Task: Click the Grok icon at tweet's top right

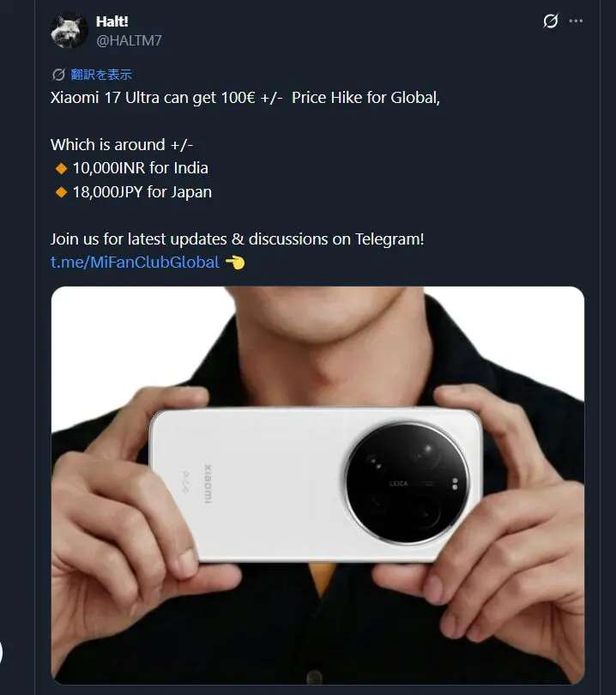Action: click(x=551, y=21)
